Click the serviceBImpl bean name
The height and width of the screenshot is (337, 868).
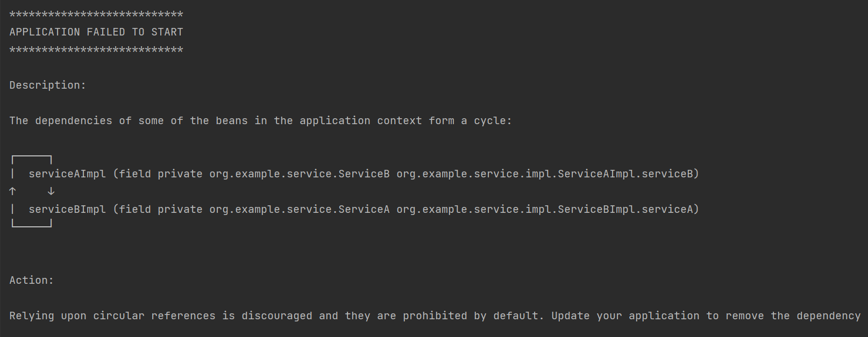click(x=67, y=209)
